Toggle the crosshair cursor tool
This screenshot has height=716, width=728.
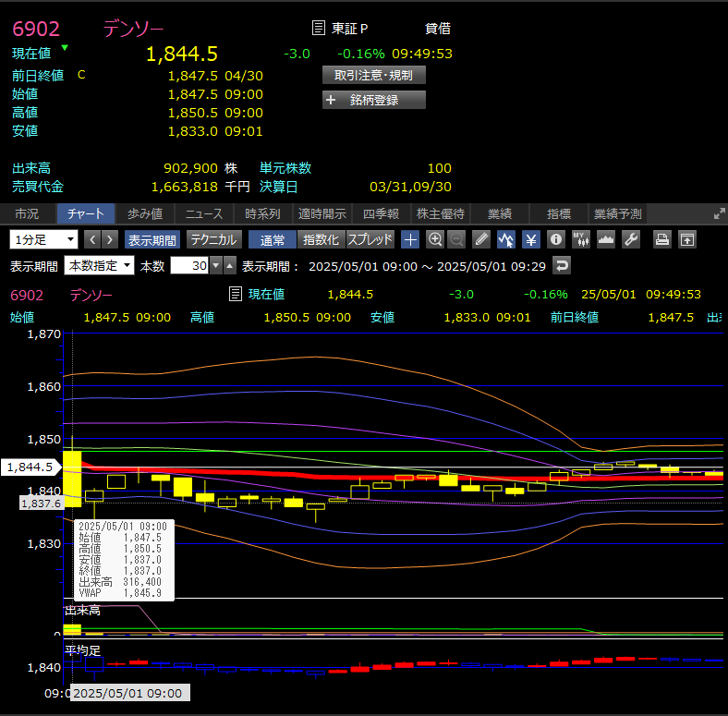(x=410, y=239)
